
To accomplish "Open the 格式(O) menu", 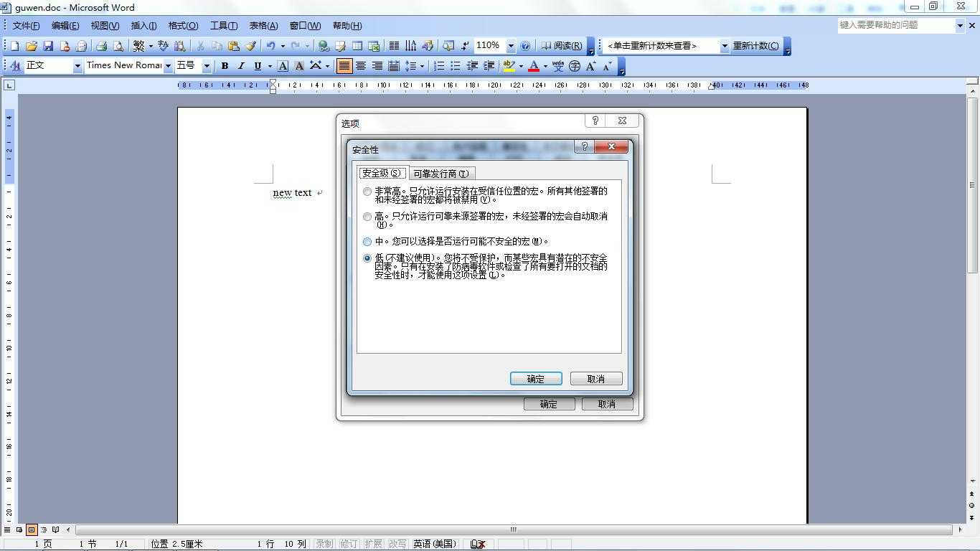I will pyautogui.click(x=183, y=26).
